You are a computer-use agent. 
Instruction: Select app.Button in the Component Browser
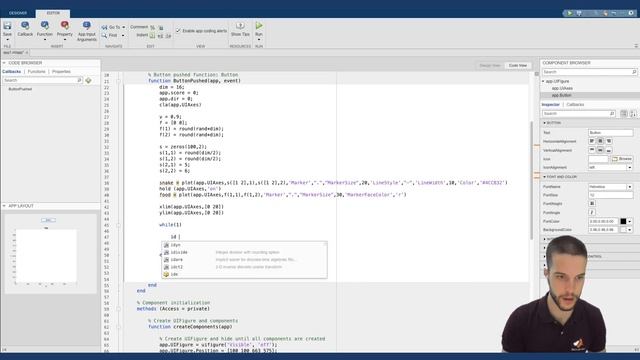(x=561, y=95)
